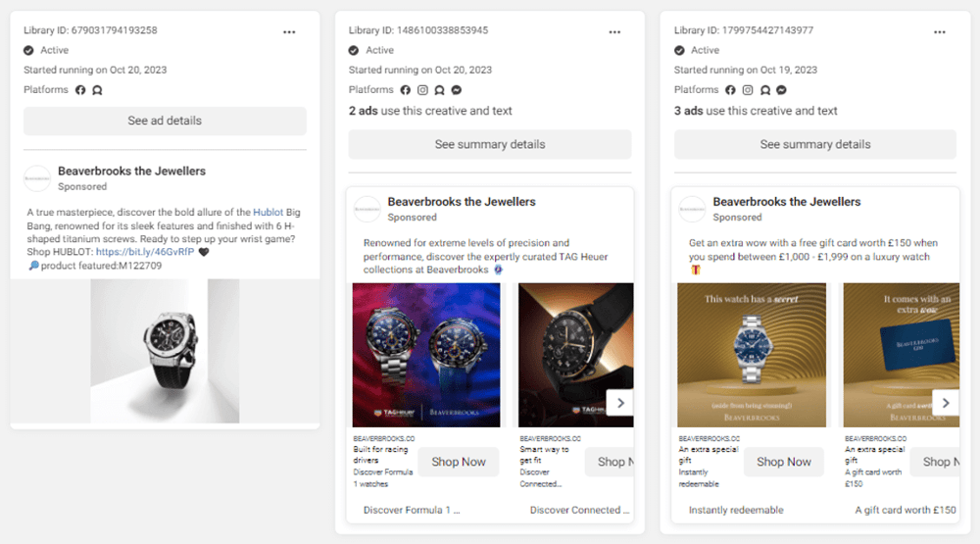Click the Messenger platform icon on the second ad
The height and width of the screenshot is (544, 980).
[x=455, y=90]
